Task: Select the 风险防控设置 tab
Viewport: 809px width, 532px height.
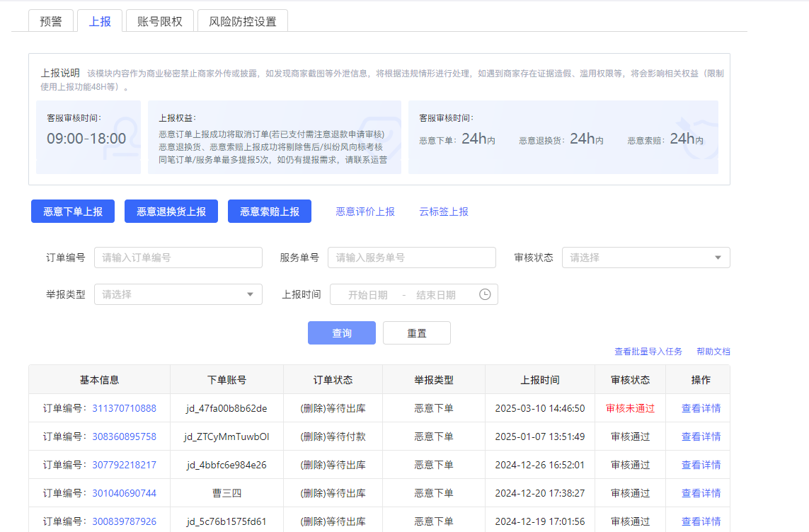Action: click(242, 21)
